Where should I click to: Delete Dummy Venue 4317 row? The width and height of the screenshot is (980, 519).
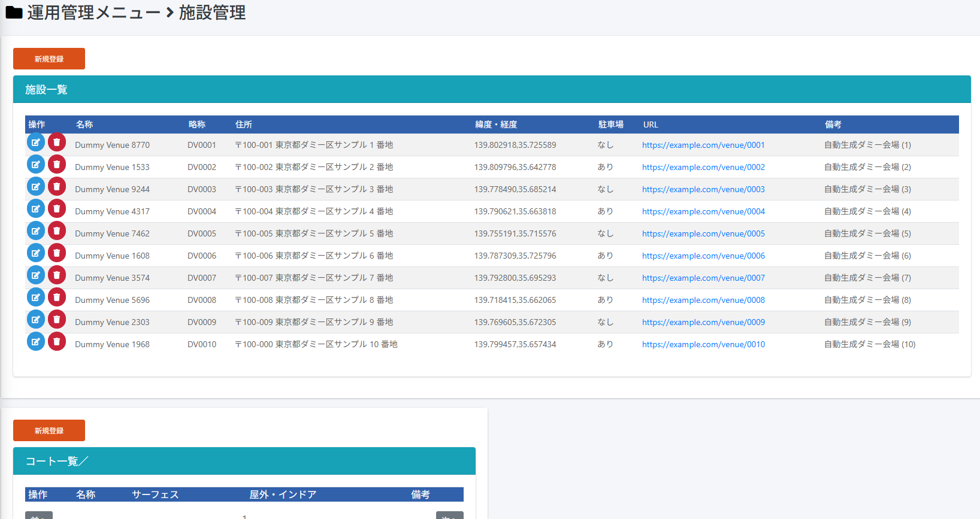coord(57,209)
